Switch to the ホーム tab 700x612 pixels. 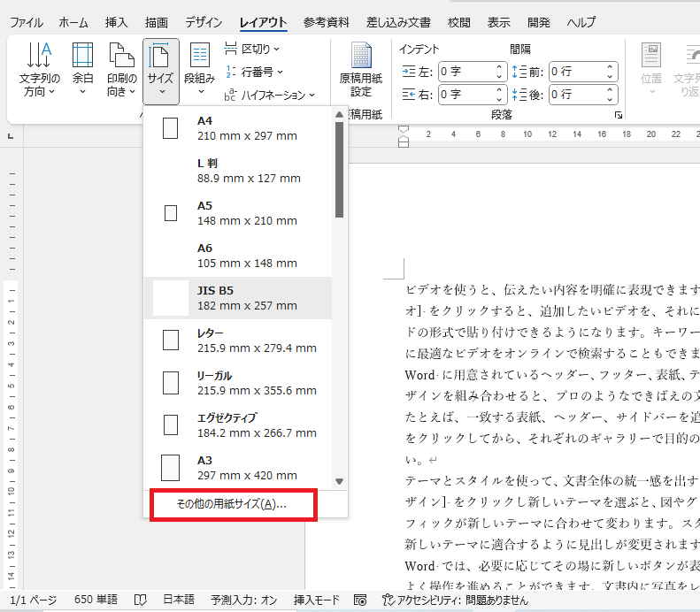[73, 22]
